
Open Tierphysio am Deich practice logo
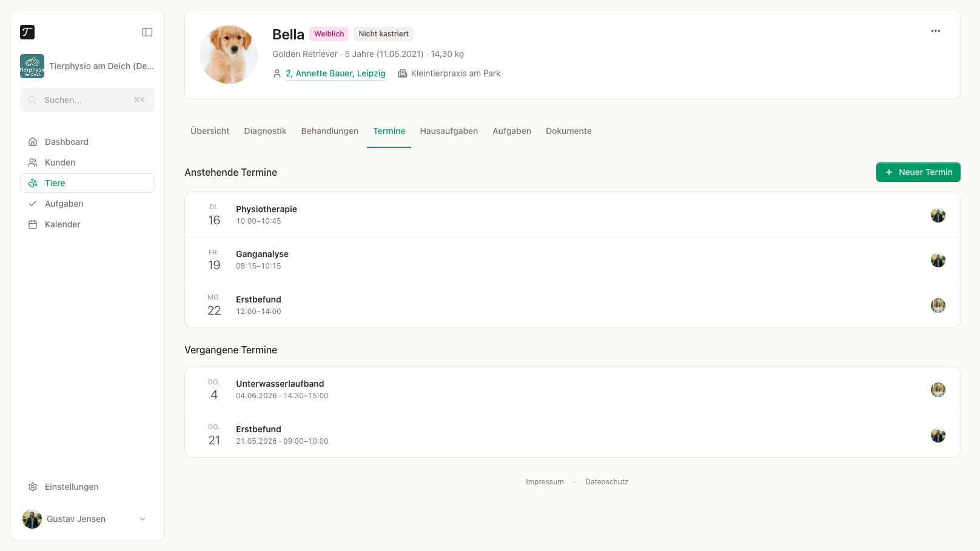32,66
